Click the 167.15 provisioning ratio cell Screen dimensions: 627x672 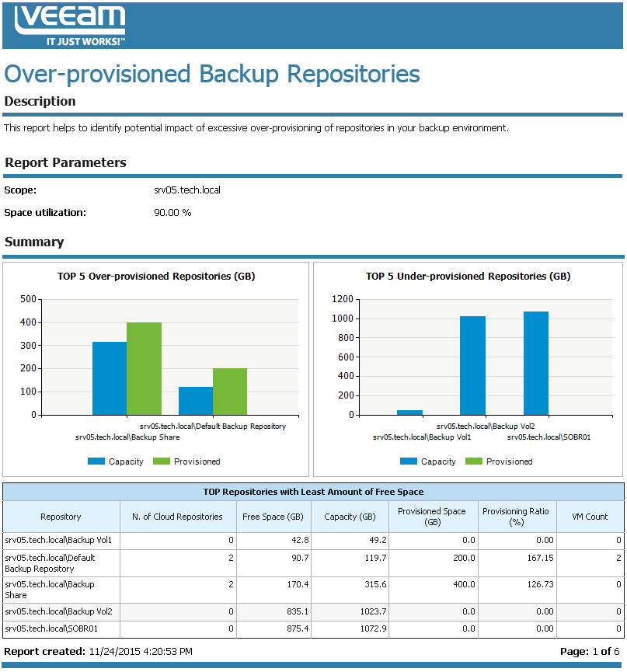click(x=516, y=558)
